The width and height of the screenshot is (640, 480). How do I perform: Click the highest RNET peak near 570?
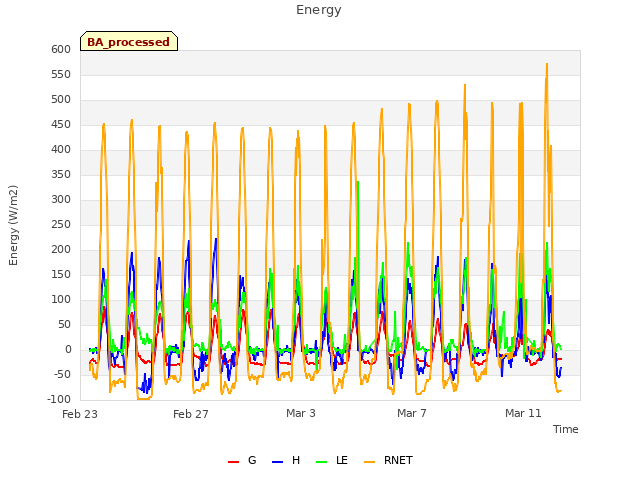[x=547, y=64]
